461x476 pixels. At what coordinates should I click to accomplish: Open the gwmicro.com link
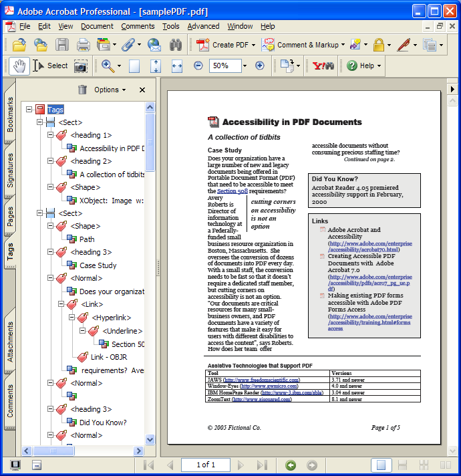tap(270, 386)
